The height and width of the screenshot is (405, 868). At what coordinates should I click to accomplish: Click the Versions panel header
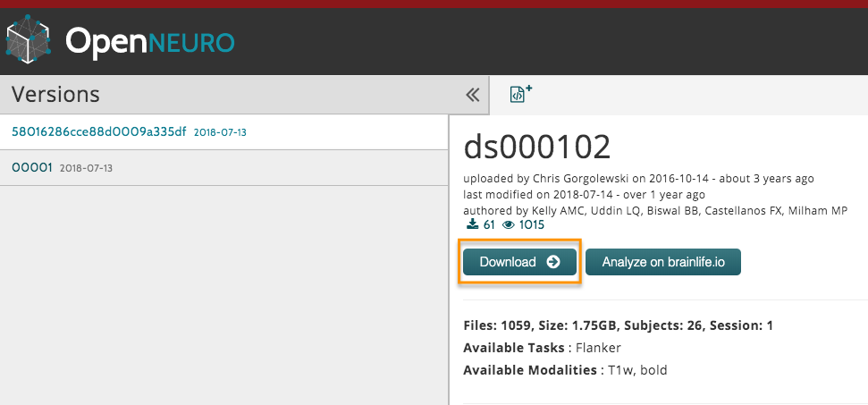244,95
